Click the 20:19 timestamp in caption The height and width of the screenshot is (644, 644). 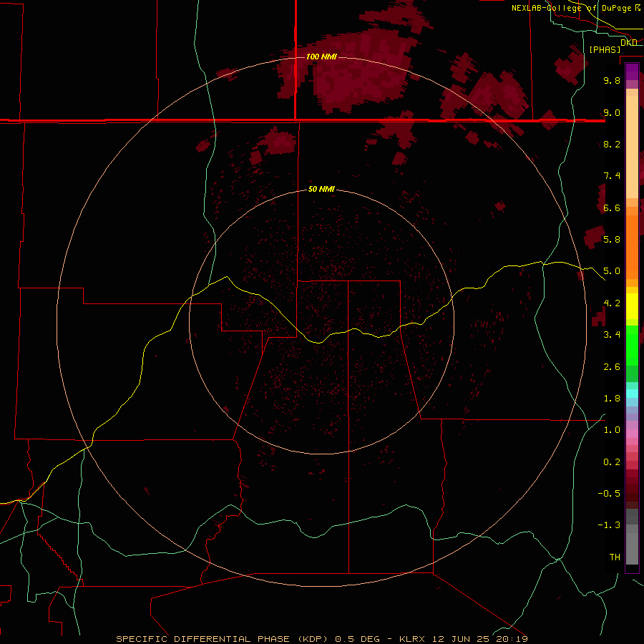pos(512,639)
